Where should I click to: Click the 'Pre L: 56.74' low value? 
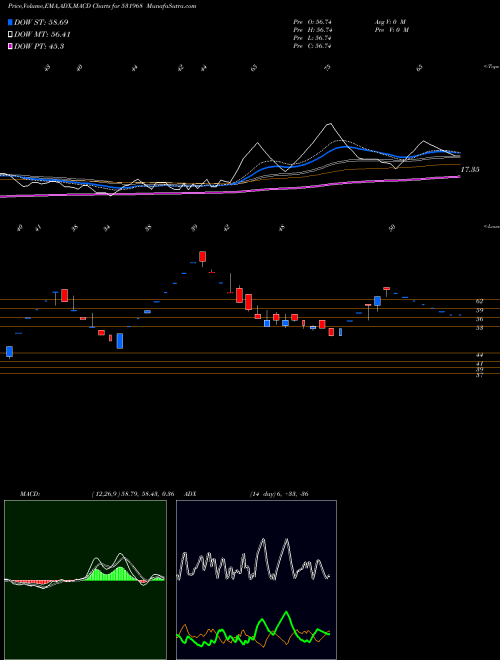[312, 38]
